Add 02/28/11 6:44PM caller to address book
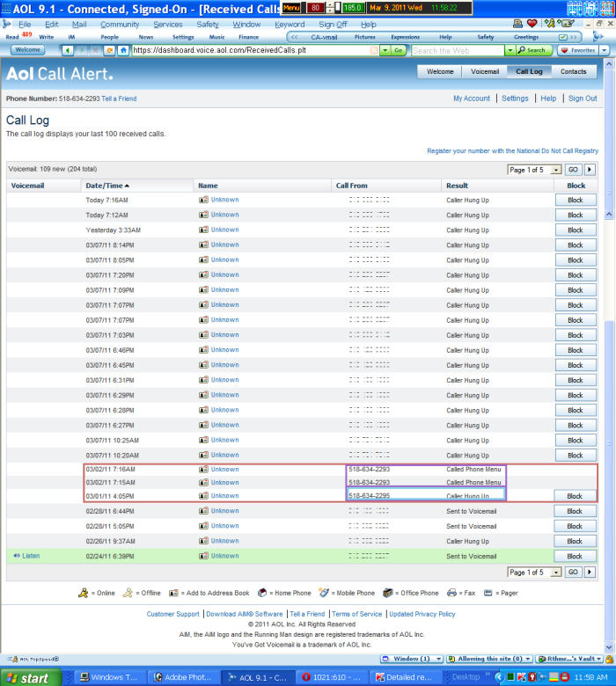Screen dimensions: 616x686 (x=203, y=511)
